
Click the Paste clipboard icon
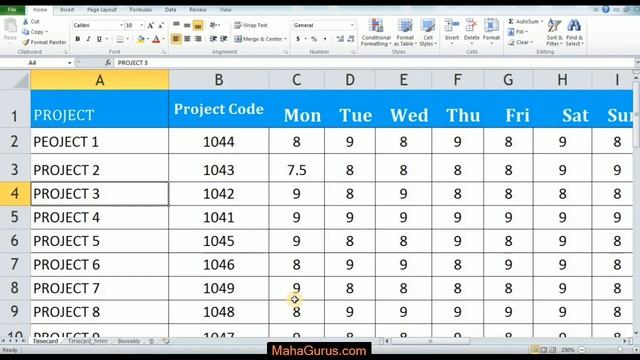pos(10,27)
